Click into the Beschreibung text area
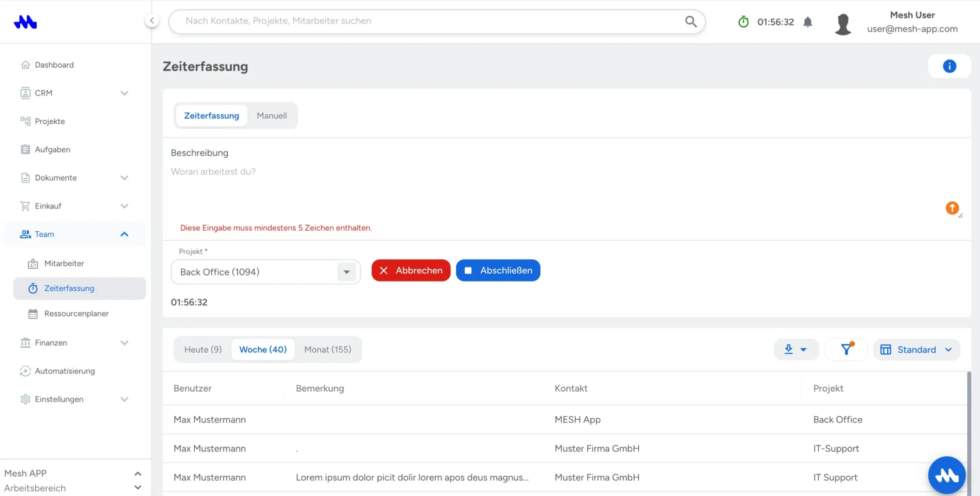This screenshot has width=980, height=496. (566, 191)
